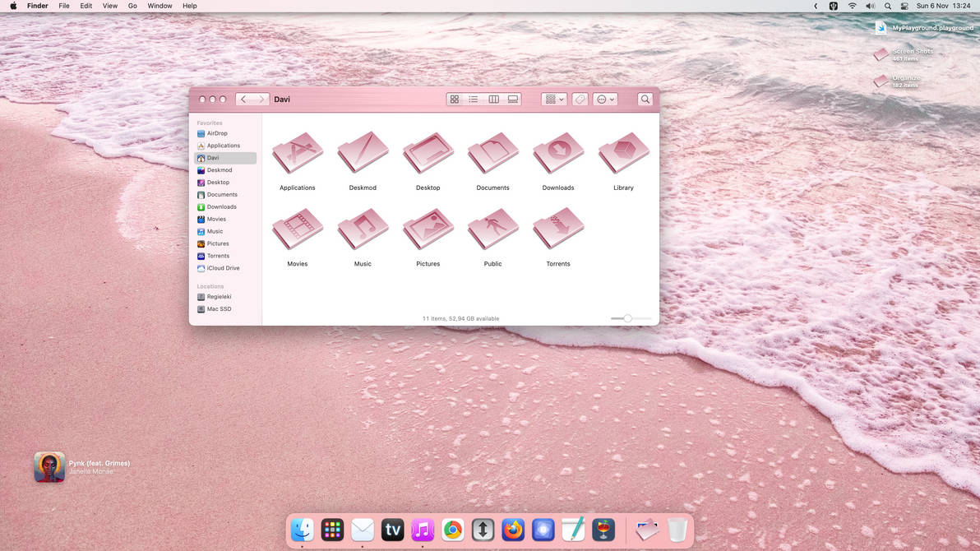Open the Movies folder icon in the grid

(298, 229)
